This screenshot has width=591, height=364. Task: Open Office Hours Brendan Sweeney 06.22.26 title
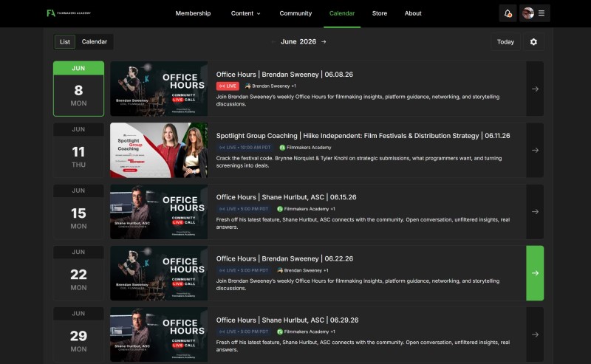pyautogui.click(x=284, y=258)
